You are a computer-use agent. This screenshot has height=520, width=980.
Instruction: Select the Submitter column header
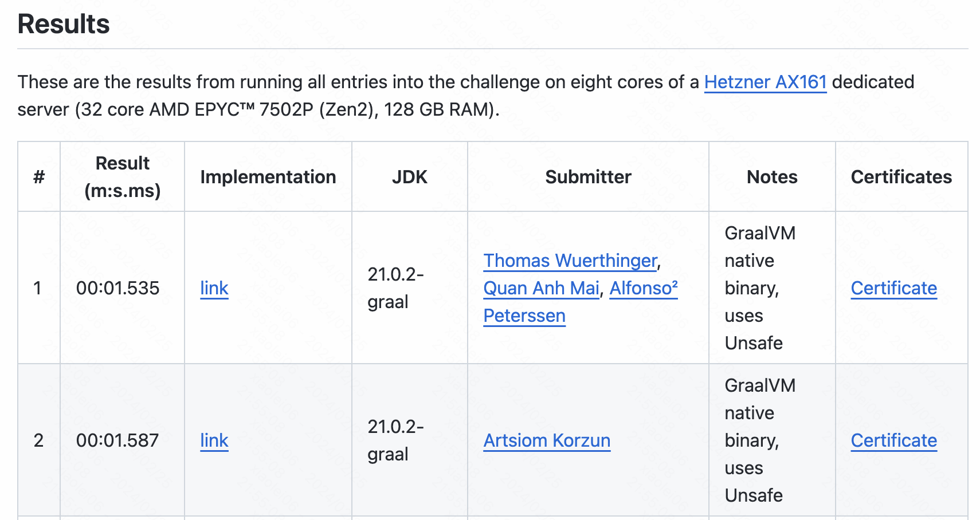click(588, 177)
